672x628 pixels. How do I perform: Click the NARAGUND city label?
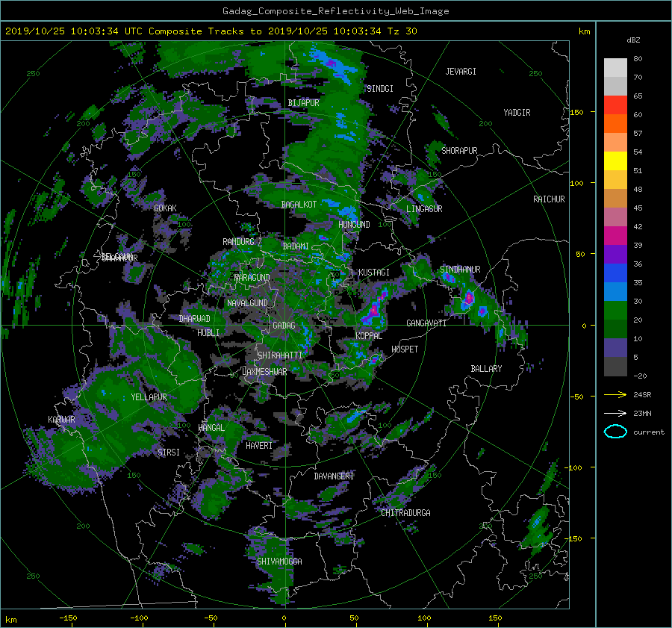252,278
